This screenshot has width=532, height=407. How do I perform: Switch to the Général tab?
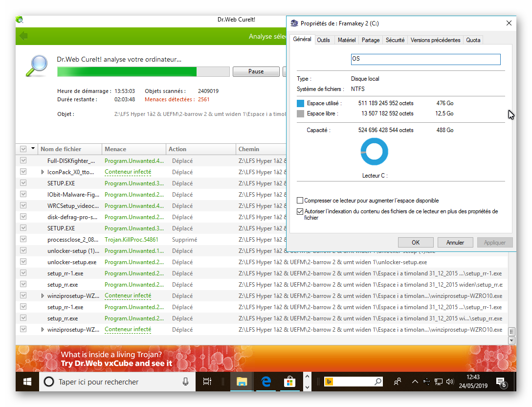[302, 39]
